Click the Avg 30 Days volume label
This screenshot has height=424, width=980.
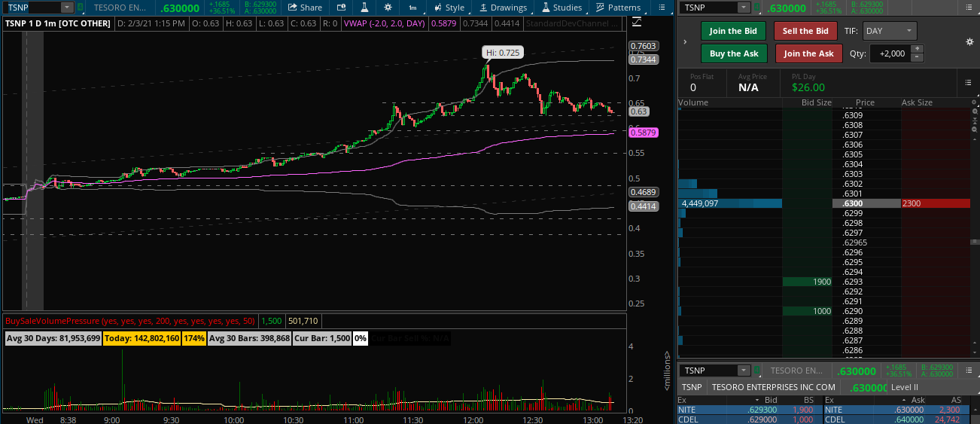(53, 339)
